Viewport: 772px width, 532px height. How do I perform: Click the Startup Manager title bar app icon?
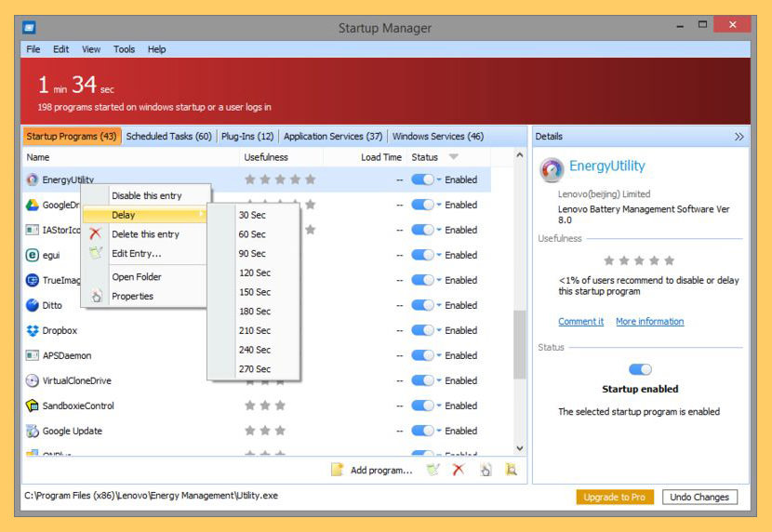[x=29, y=28]
